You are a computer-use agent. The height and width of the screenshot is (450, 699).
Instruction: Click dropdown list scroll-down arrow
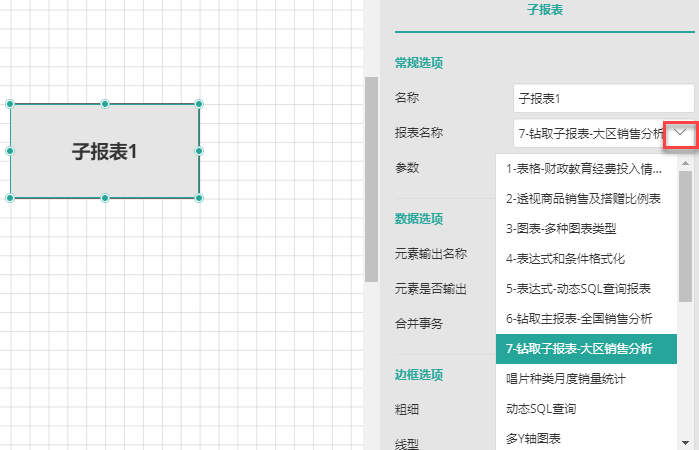(687, 441)
